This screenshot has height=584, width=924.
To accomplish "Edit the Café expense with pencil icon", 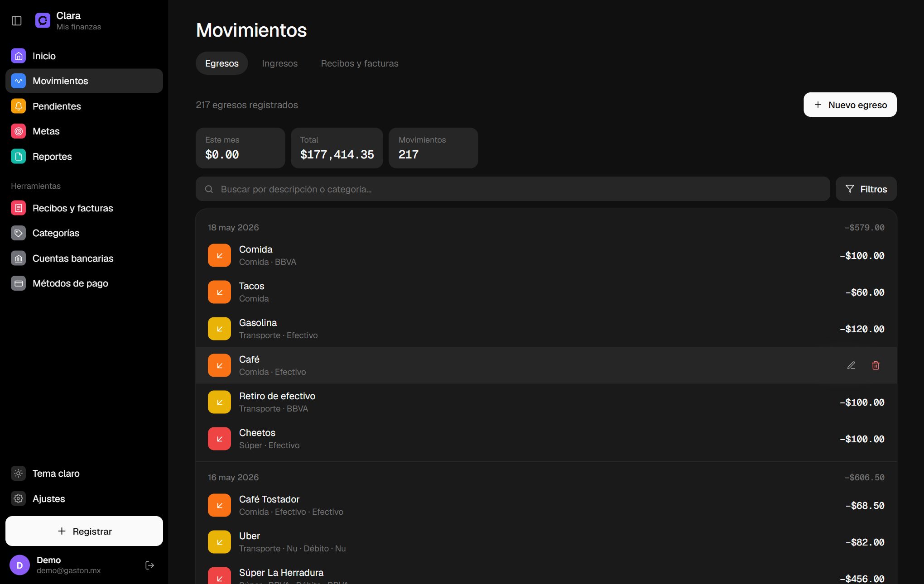I will 851,365.
